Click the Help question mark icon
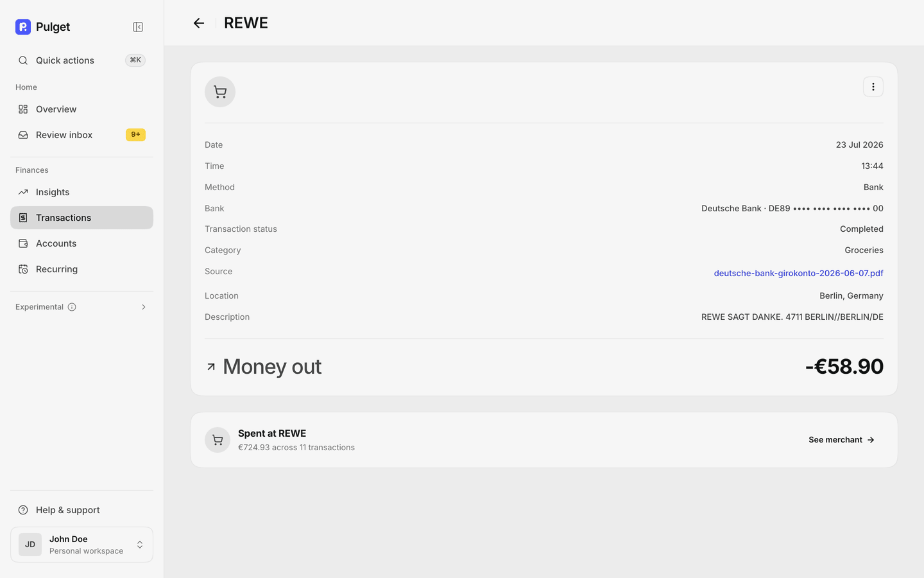The height and width of the screenshot is (578, 924). point(23,510)
